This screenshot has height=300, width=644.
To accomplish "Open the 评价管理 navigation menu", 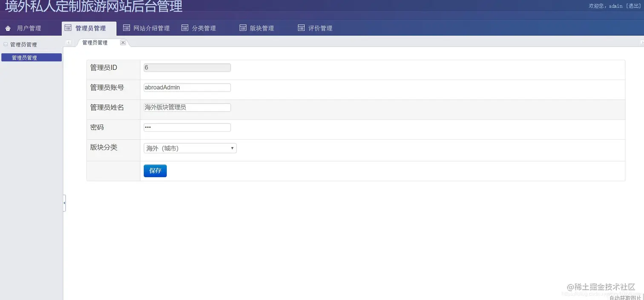I will (320, 28).
